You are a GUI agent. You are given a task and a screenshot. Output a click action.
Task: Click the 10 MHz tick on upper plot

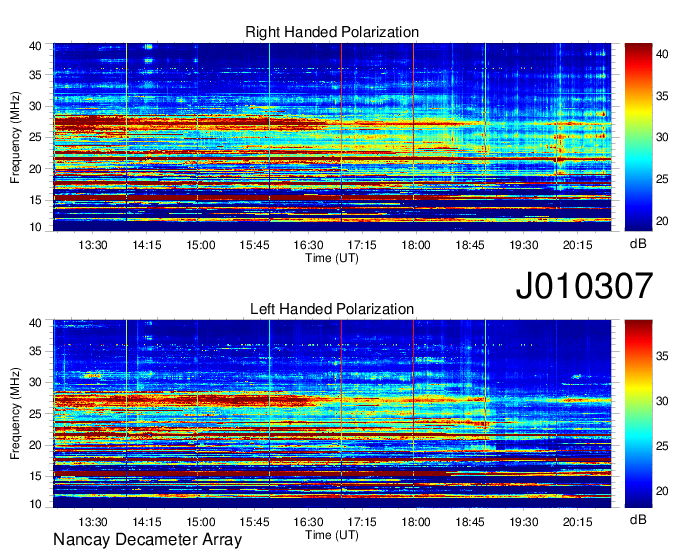[x=35, y=227]
